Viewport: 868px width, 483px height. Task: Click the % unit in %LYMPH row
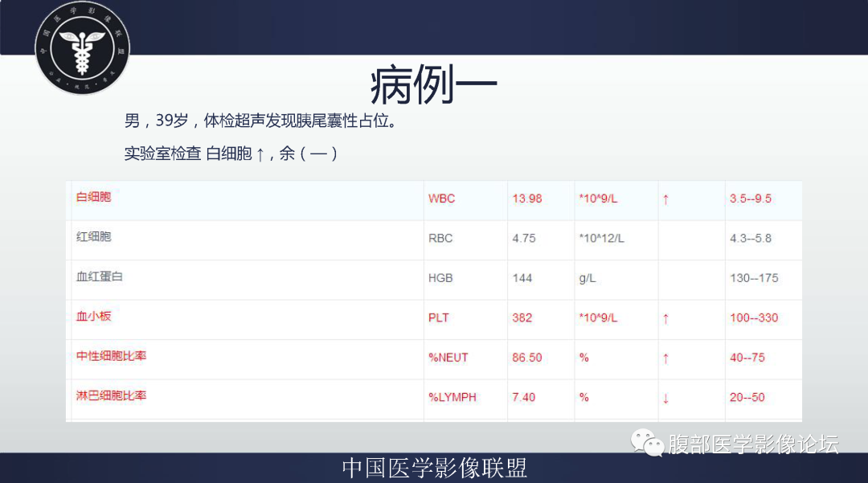click(x=584, y=397)
